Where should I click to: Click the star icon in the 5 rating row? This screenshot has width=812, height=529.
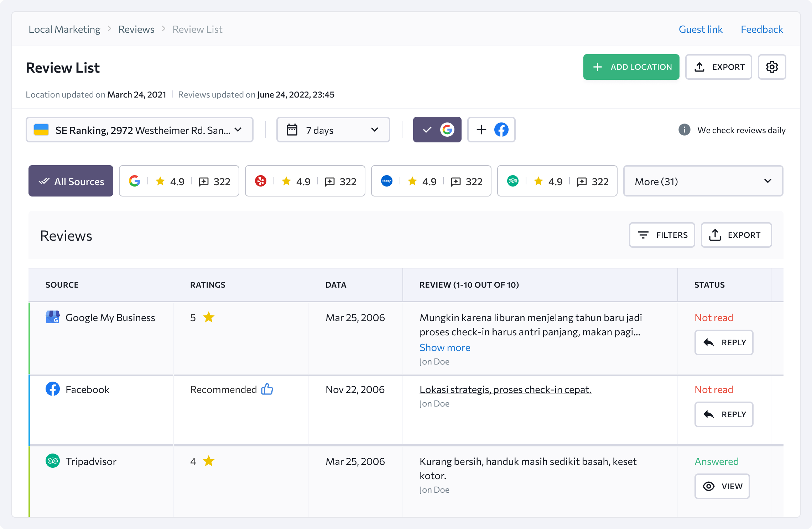click(x=209, y=317)
